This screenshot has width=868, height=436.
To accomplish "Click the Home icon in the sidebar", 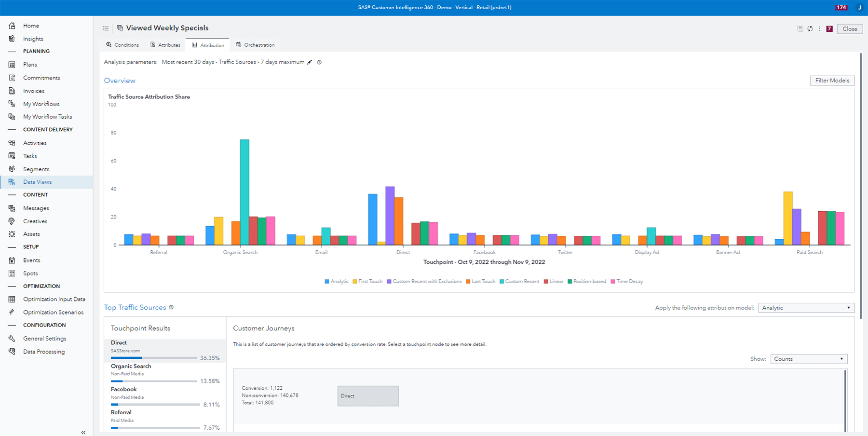I will click(x=12, y=26).
